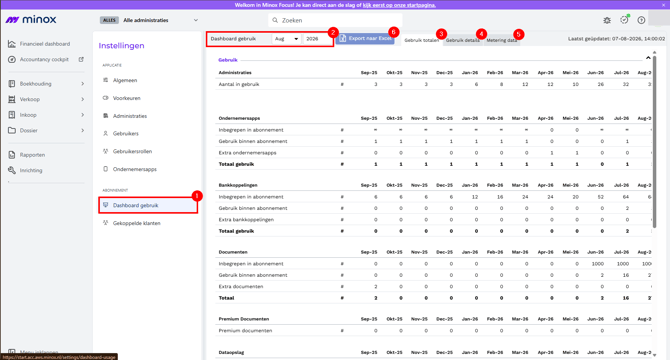Click the help question mark icon
The height and width of the screenshot is (360, 670).
pos(641,20)
